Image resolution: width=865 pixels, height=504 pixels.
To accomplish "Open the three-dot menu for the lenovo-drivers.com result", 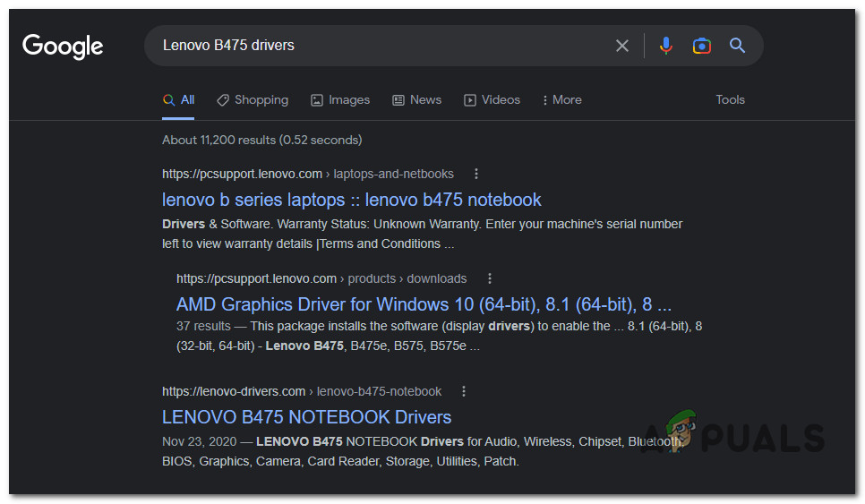I will click(x=464, y=391).
